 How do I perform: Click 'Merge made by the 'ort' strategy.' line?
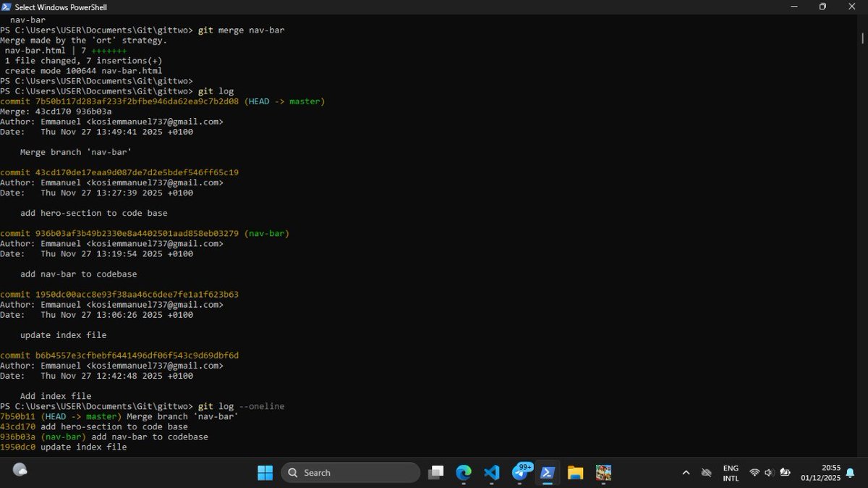click(x=83, y=41)
